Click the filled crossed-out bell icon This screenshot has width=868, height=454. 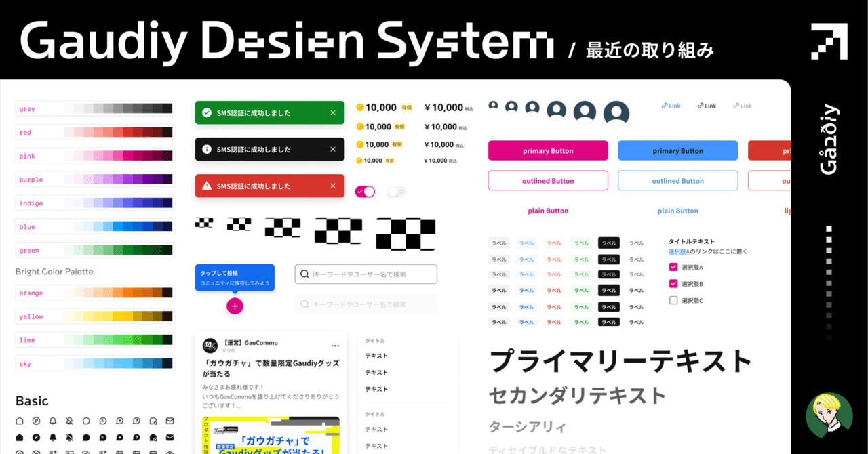click(x=69, y=437)
